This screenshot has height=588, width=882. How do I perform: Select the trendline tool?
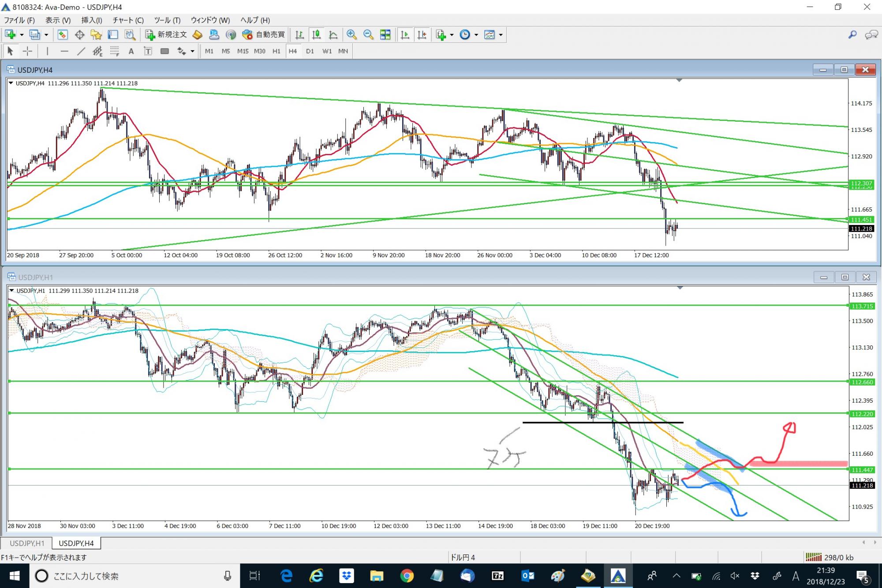click(x=81, y=51)
